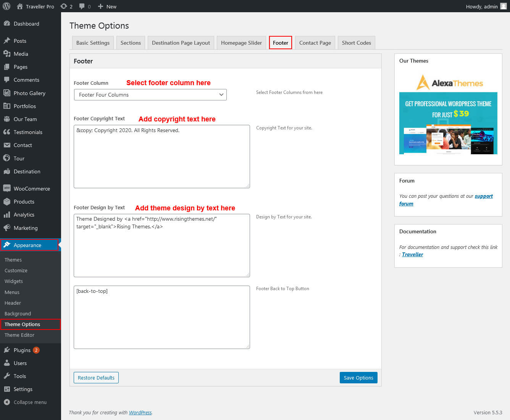Image resolution: width=510 pixels, height=420 pixels.
Task: Click the Testimonials quote icon
Action: pyautogui.click(x=7, y=132)
